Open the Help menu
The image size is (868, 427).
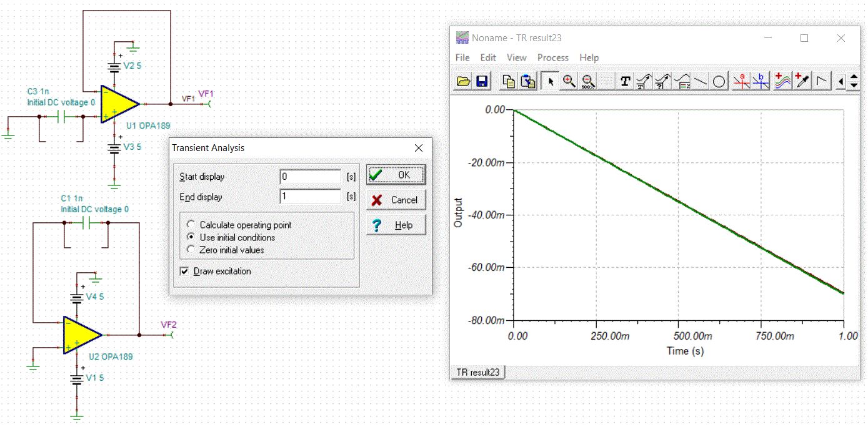(x=589, y=57)
